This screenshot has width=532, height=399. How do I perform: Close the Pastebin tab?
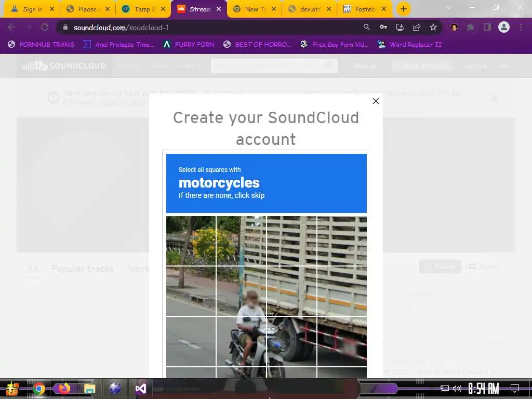384,9
